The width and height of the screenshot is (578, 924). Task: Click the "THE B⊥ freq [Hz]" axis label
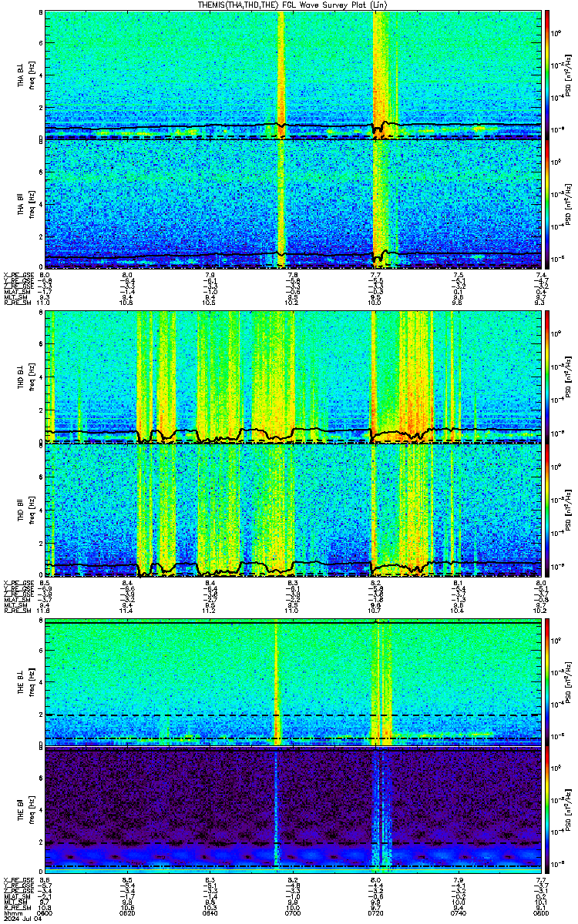coord(25,682)
